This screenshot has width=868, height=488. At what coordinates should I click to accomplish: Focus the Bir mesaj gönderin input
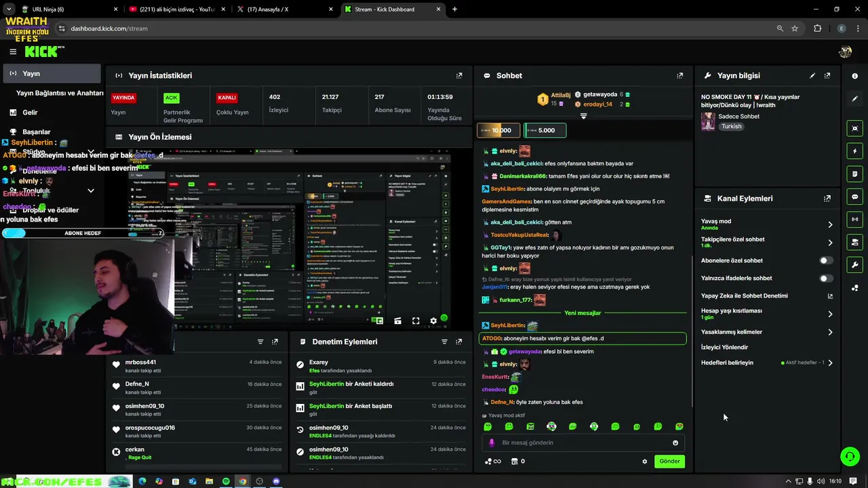(583, 443)
